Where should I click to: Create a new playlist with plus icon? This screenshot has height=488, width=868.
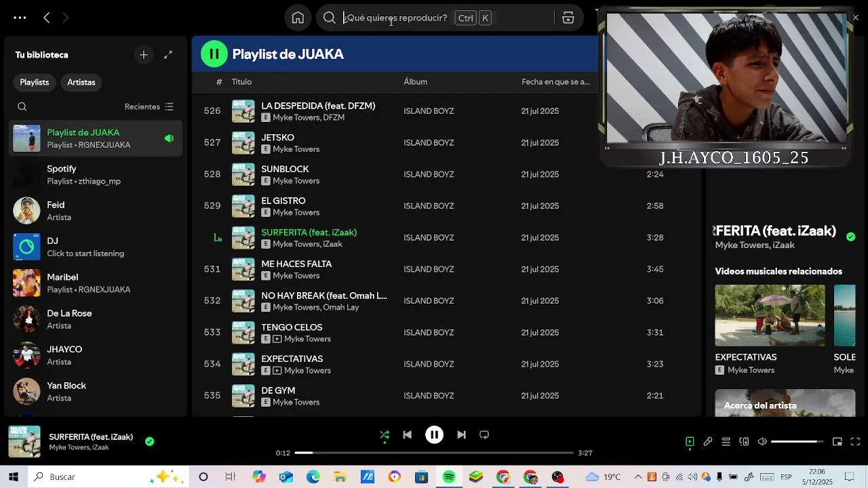tap(144, 55)
